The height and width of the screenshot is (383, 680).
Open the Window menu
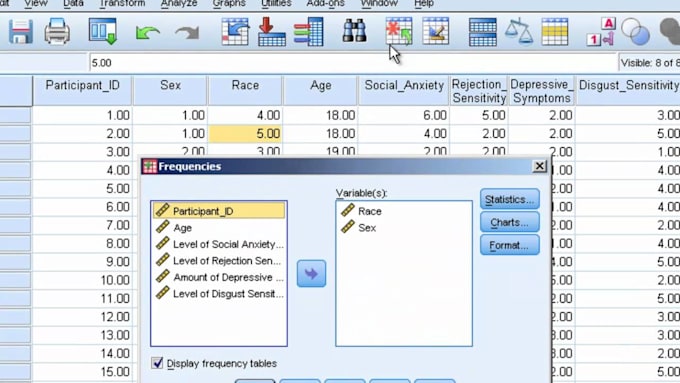[379, 3]
